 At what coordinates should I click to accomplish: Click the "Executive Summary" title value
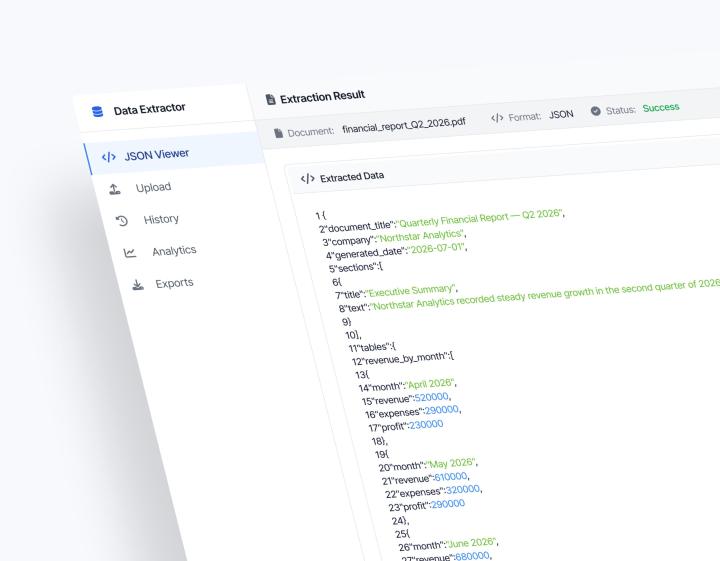(x=411, y=291)
